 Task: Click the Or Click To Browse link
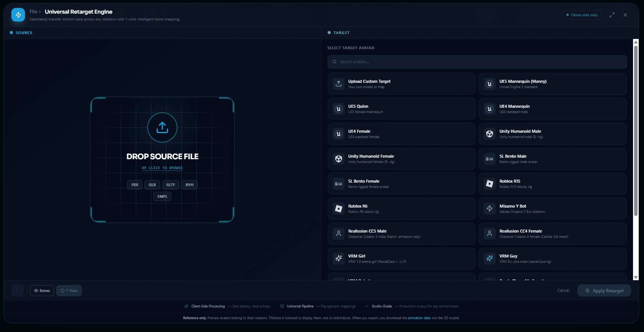[x=162, y=168]
